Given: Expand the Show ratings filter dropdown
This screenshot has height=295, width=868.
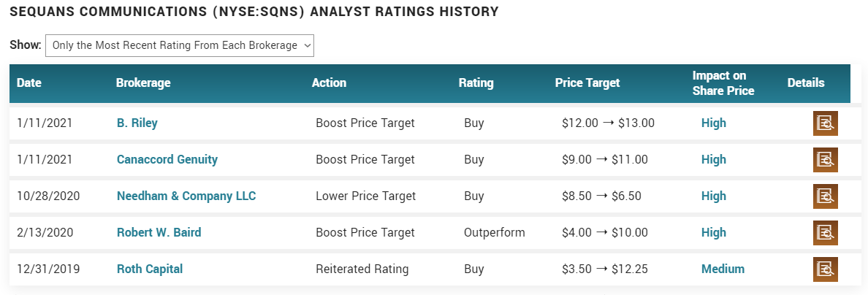Looking at the screenshot, I should (x=180, y=45).
